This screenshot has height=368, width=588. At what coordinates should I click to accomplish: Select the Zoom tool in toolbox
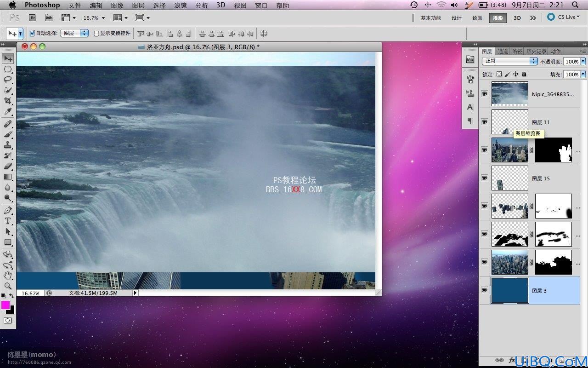(x=8, y=286)
